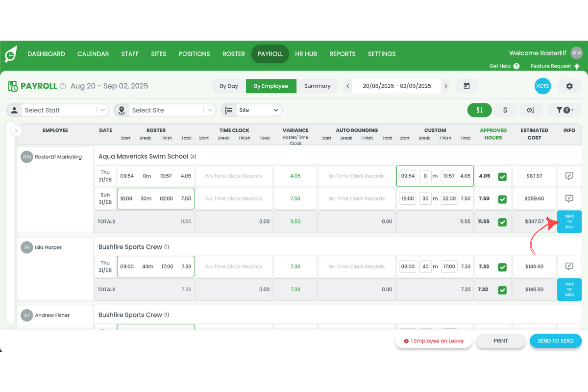Switch to the Summary tab
Screen dimensions: 588x392
point(318,86)
